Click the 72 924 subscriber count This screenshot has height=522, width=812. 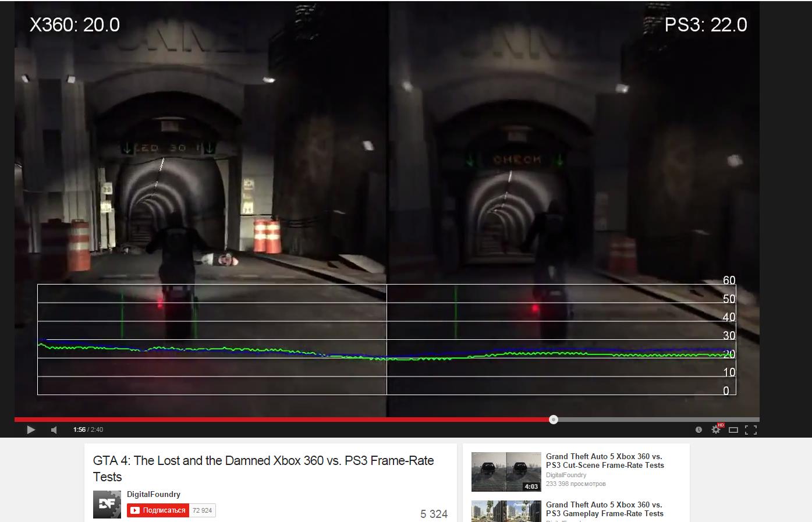click(x=203, y=510)
